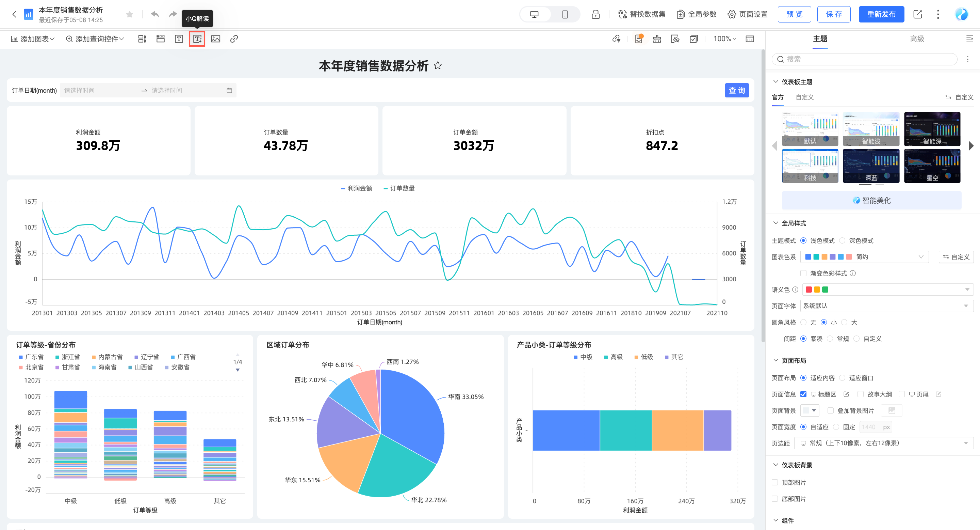
Task: Select 深色模式 theme mode radio
Action: (842, 240)
